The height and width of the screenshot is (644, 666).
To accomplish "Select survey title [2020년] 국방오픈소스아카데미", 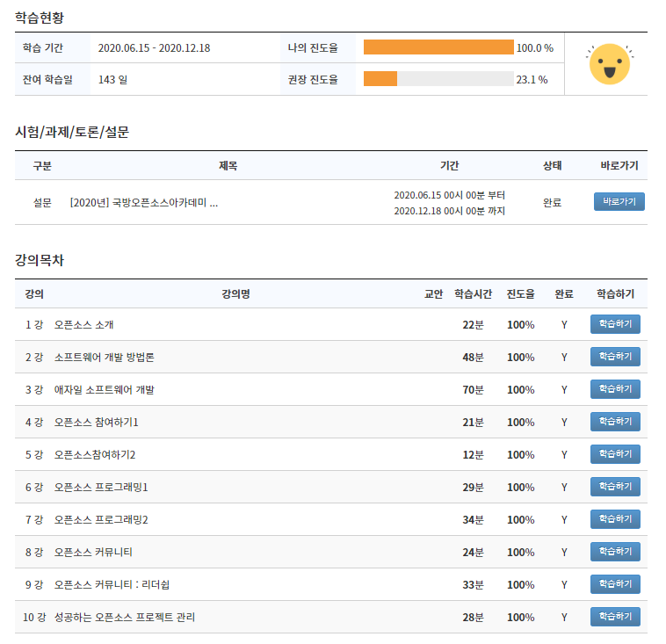I will click(x=143, y=203).
